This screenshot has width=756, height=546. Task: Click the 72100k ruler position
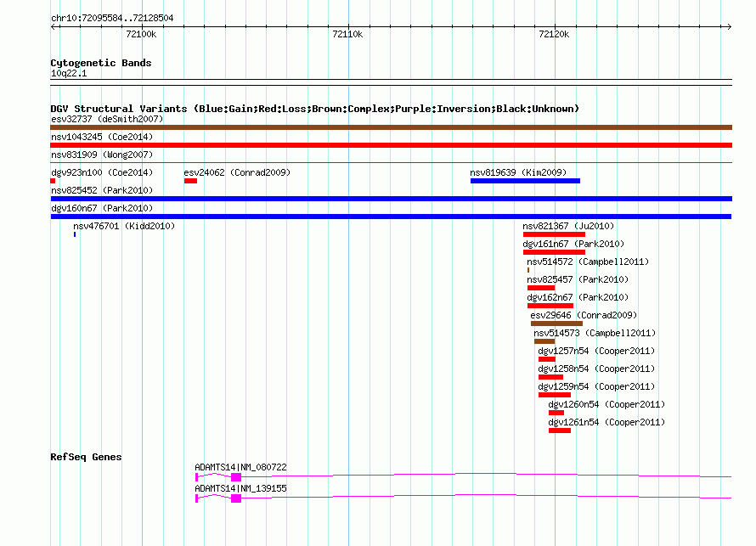[141, 34]
